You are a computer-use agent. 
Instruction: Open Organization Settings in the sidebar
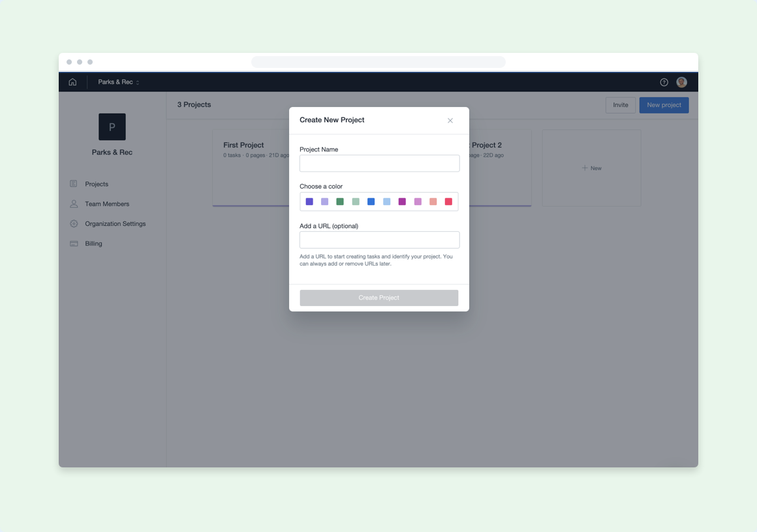coord(116,223)
